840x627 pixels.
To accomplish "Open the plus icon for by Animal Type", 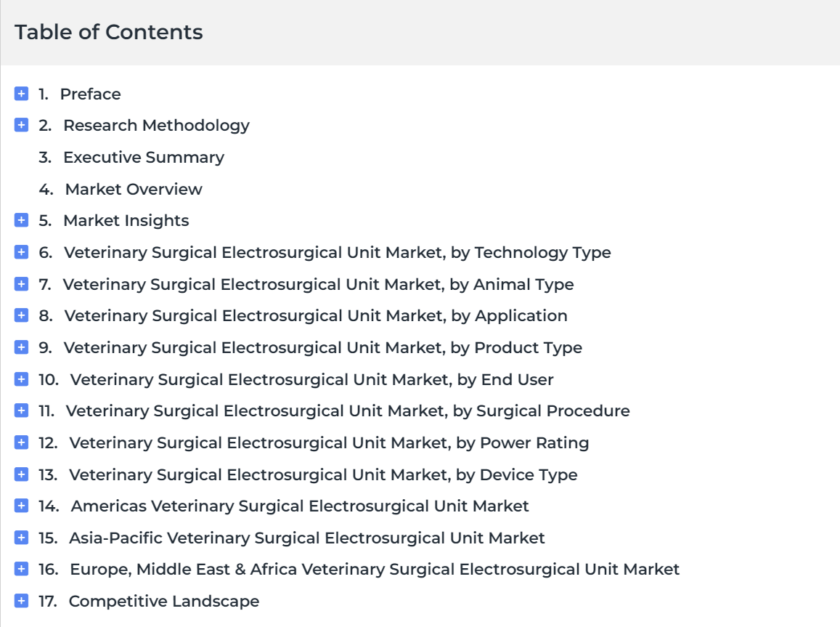I will 22,284.
